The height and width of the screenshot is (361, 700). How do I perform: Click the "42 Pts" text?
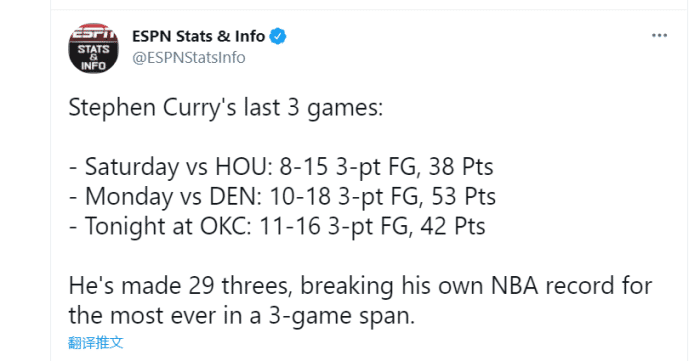point(453,226)
